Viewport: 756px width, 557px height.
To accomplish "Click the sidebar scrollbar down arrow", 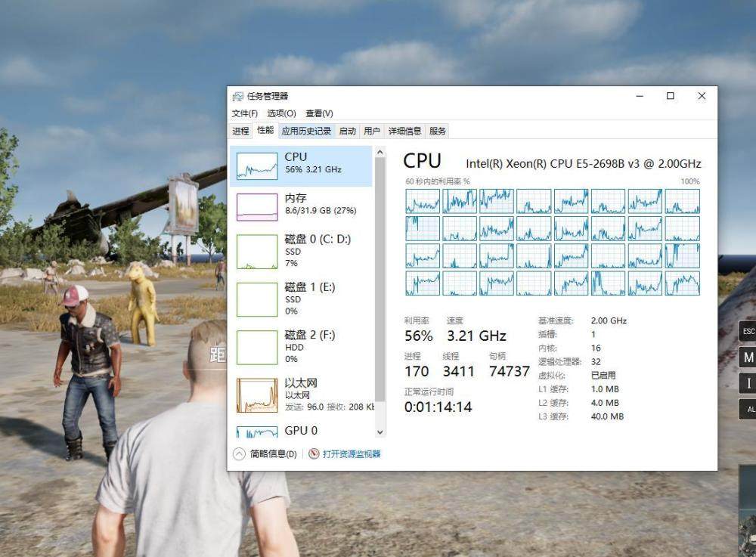I will [380, 432].
